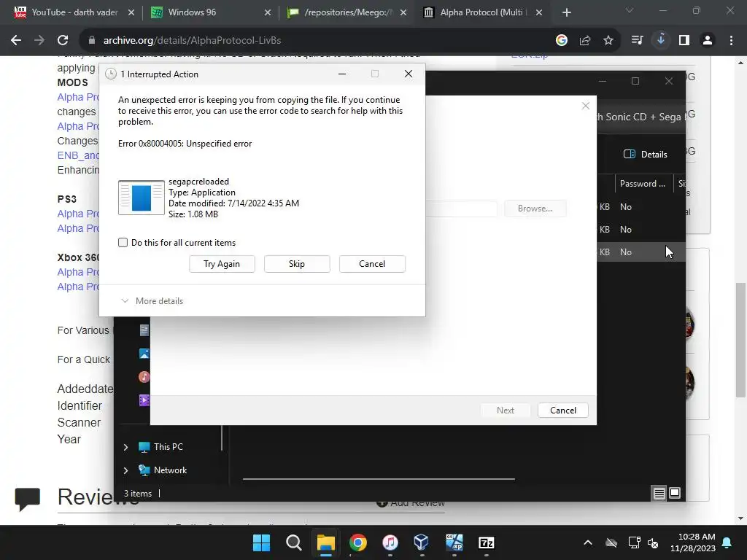Open Windows Start menu
747x560 pixels.
tap(261, 542)
